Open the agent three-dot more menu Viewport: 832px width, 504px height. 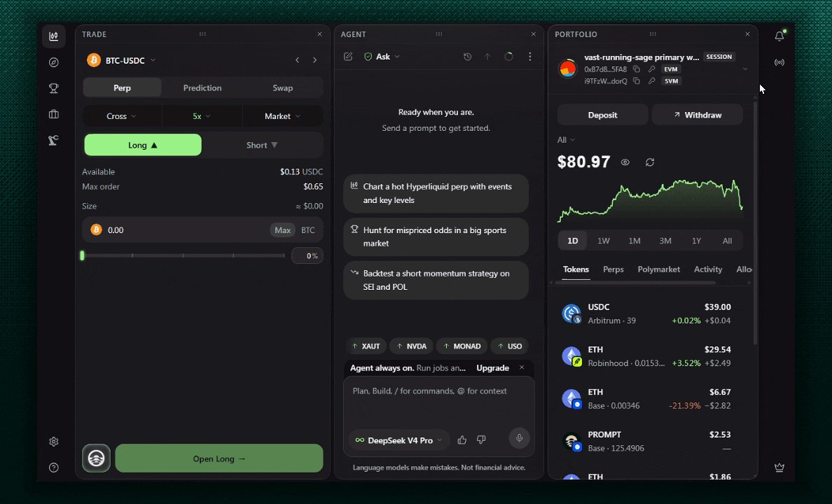click(529, 56)
